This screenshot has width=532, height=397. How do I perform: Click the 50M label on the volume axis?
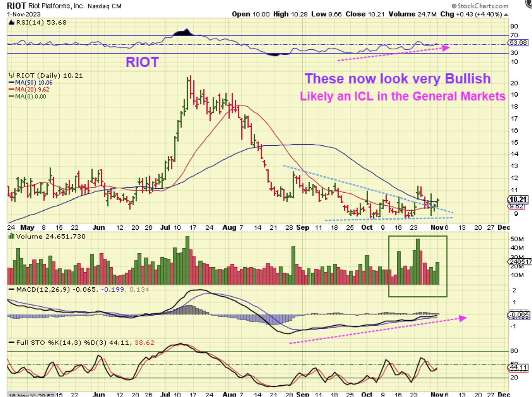coord(517,239)
